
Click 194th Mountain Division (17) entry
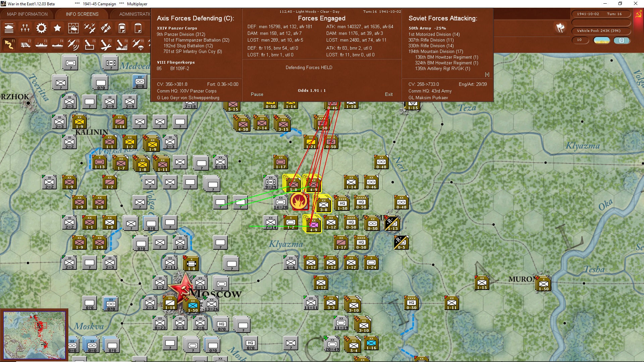click(x=436, y=51)
